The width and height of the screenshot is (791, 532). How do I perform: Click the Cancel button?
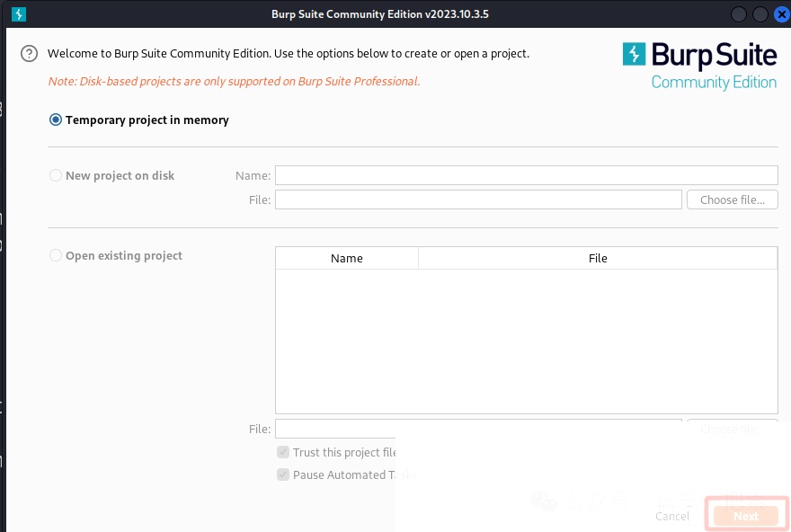pyautogui.click(x=672, y=516)
